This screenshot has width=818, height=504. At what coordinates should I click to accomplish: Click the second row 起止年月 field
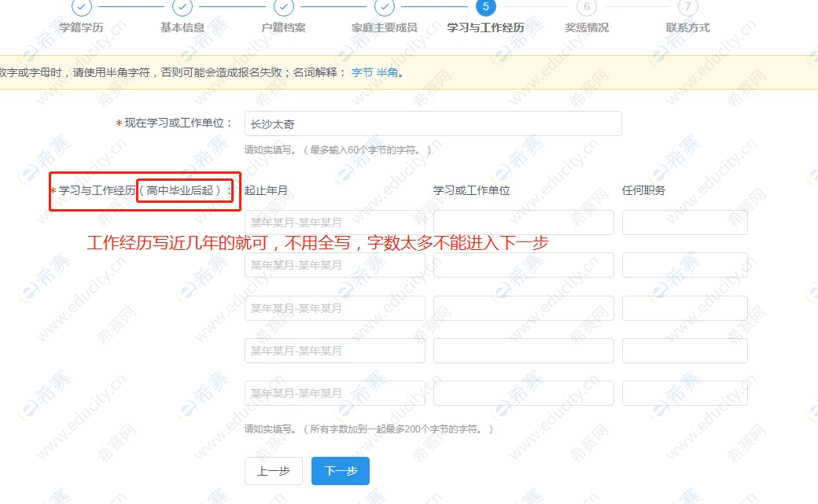tap(334, 265)
